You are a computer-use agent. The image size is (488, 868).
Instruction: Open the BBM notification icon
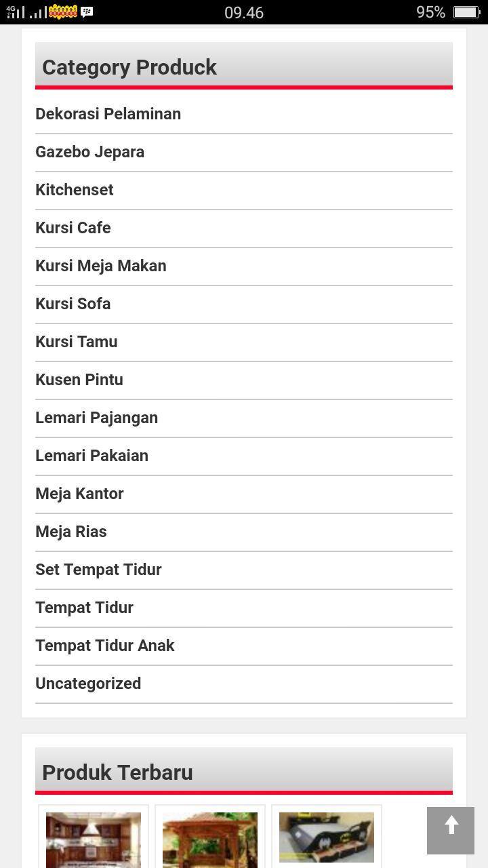(x=86, y=12)
